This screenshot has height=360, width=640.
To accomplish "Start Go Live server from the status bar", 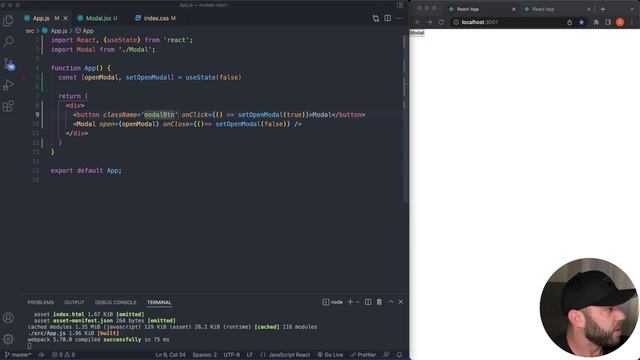I will pyautogui.click(x=331, y=355).
